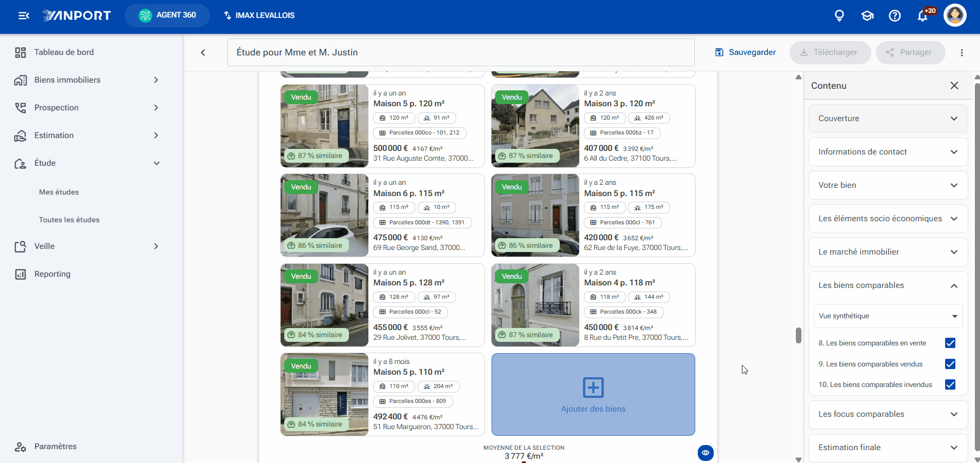980x463 pixels.
Task: Expand the Estimation finale section
Action: (x=888, y=448)
